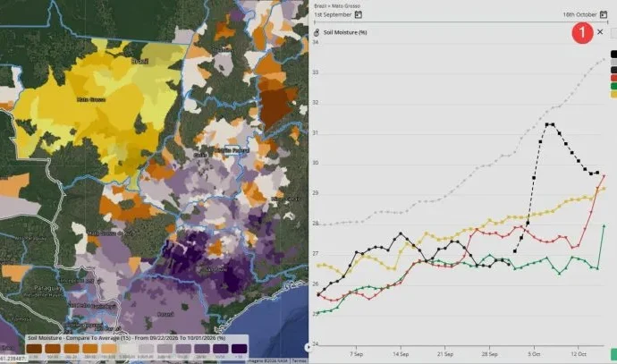Click the top point of the gray dotted line
The height and width of the screenshot is (364, 617).
[x=604, y=59]
